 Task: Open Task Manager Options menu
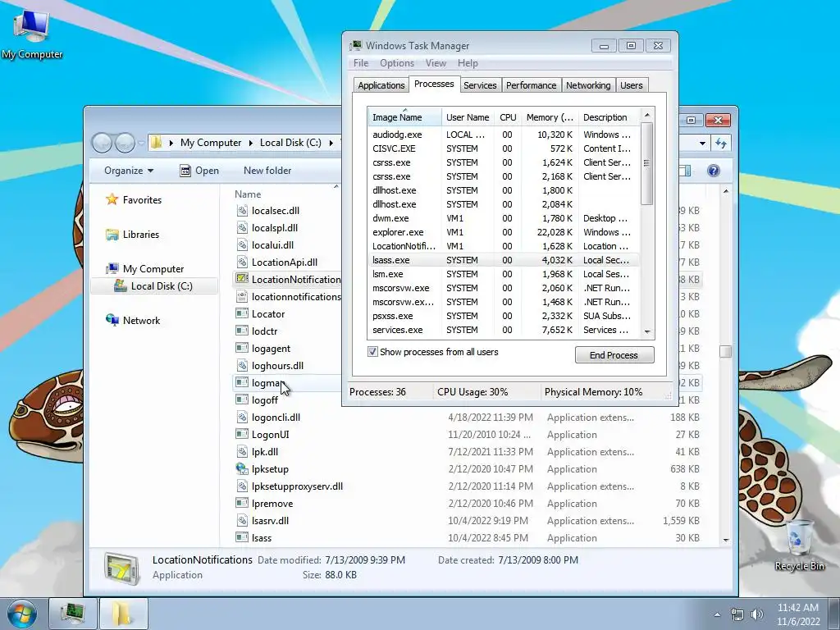pyautogui.click(x=397, y=63)
